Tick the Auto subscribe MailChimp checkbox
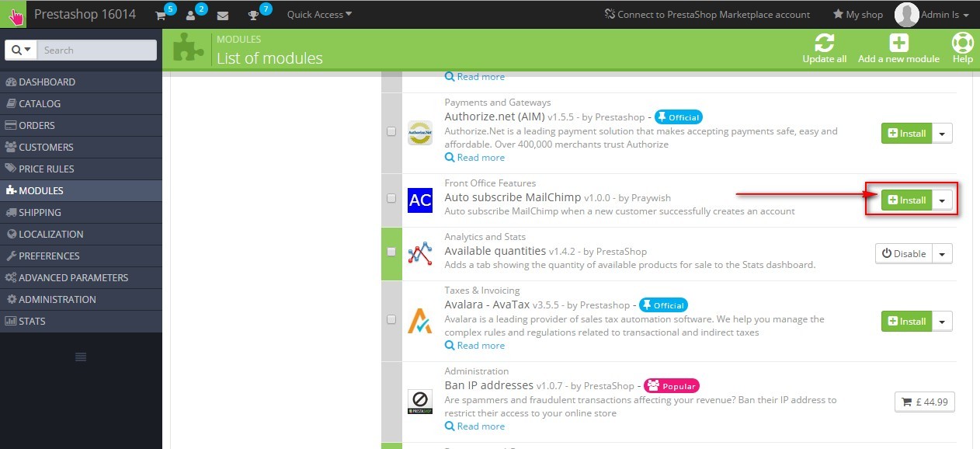 391,198
